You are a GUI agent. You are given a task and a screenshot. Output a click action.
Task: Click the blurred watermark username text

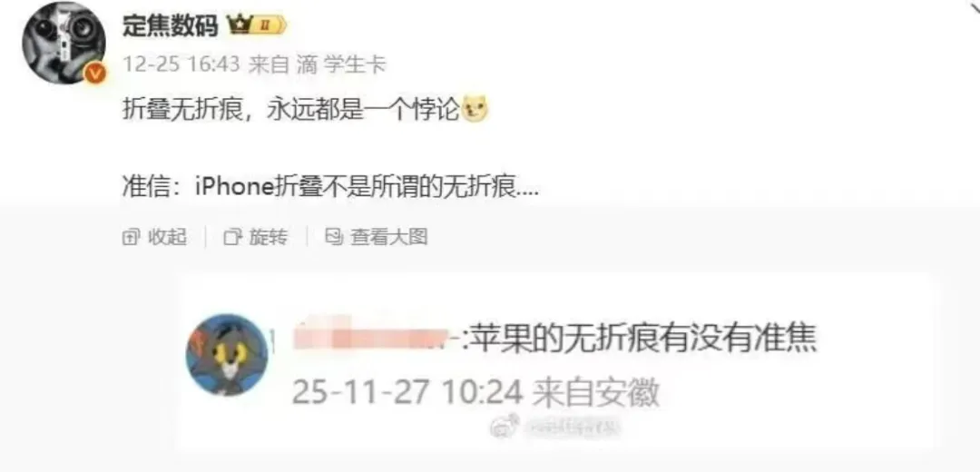click(569, 428)
